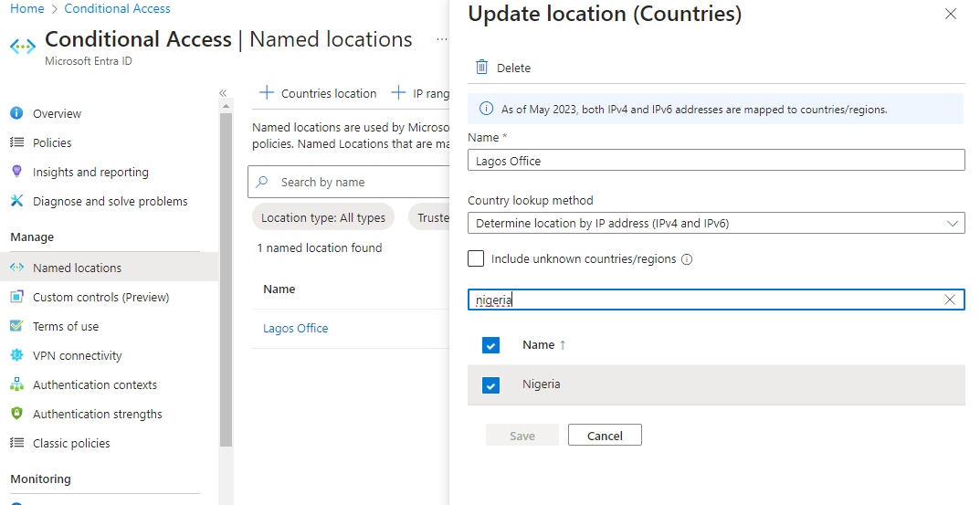The image size is (980, 505).
Task: Open the Country lookup method dropdown
Action: click(716, 223)
